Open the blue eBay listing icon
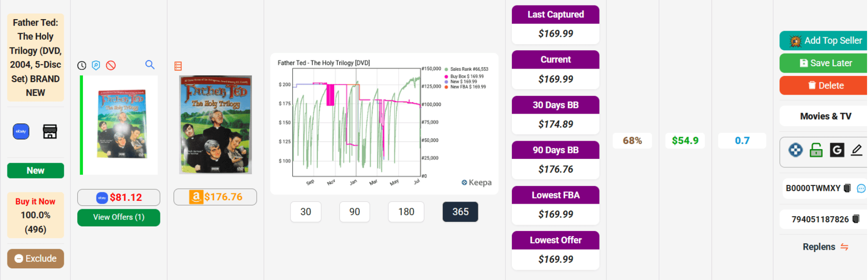Image resolution: width=868 pixels, height=280 pixels. tap(21, 131)
